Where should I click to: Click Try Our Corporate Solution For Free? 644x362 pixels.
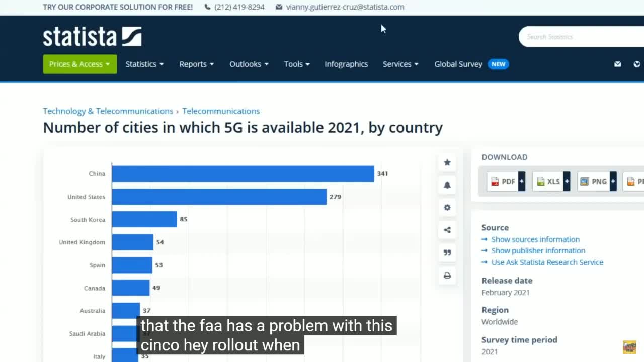(x=118, y=7)
